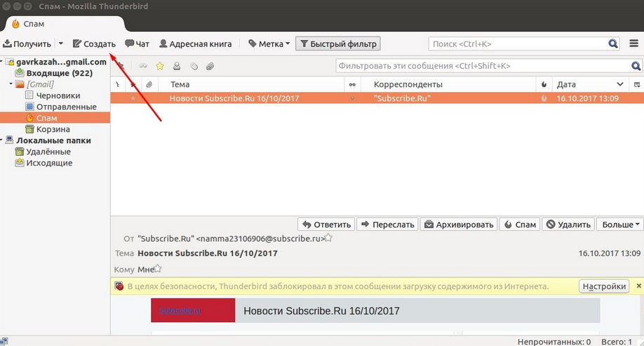Screen dimensions: 644x346
Task: Open the hamburger application menu
Action: (x=633, y=44)
